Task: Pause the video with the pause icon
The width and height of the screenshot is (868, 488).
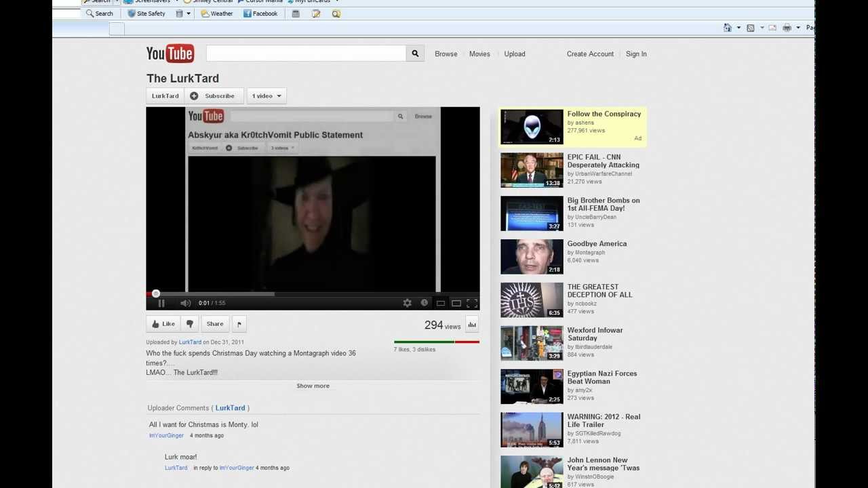Action: (x=161, y=303)
